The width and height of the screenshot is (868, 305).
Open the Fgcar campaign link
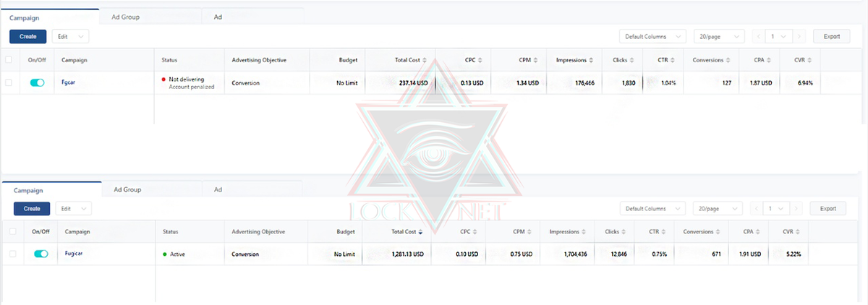tap(69, 82)
